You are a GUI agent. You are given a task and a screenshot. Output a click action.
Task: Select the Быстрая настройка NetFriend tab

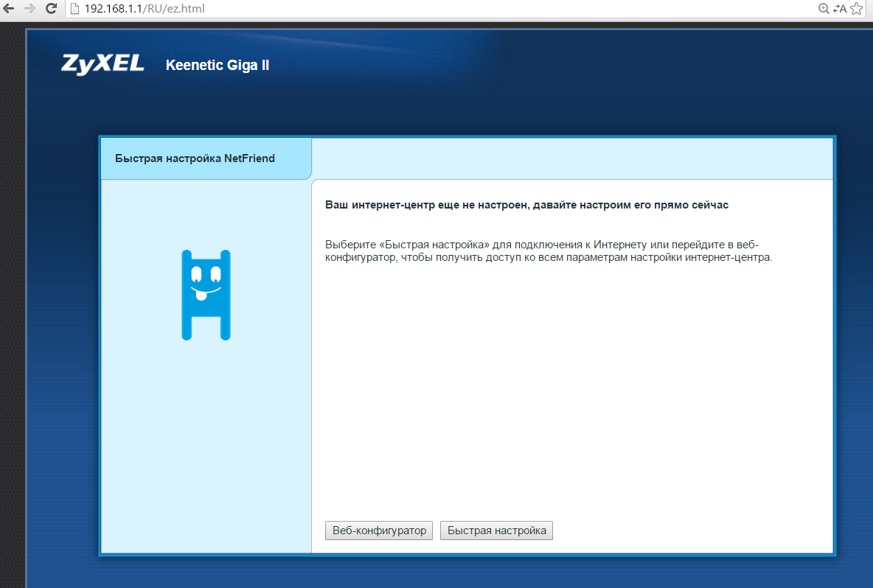pos(206,158)
